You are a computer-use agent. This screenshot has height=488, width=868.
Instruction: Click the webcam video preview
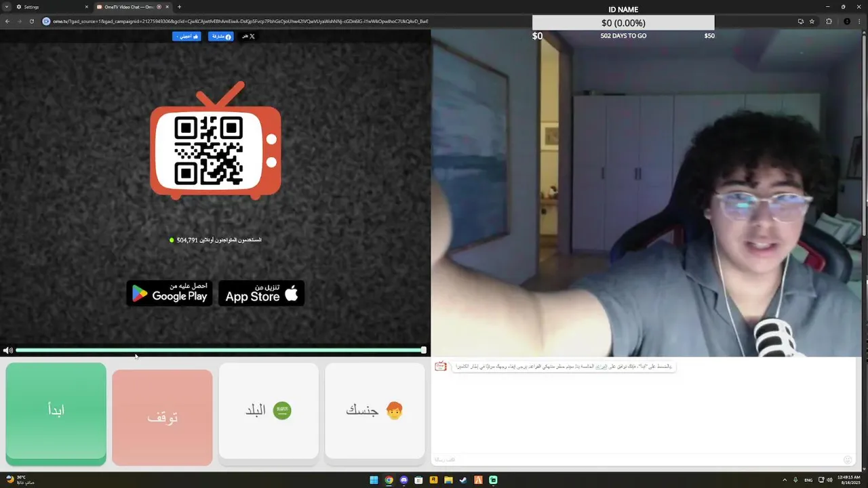pyautogui.click(x=646, y=192)
